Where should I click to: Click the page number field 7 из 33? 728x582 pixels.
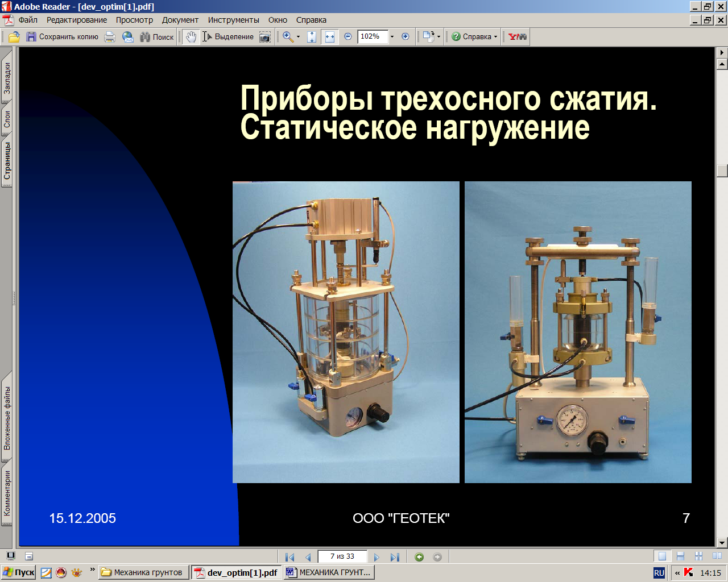coord(342,556)
